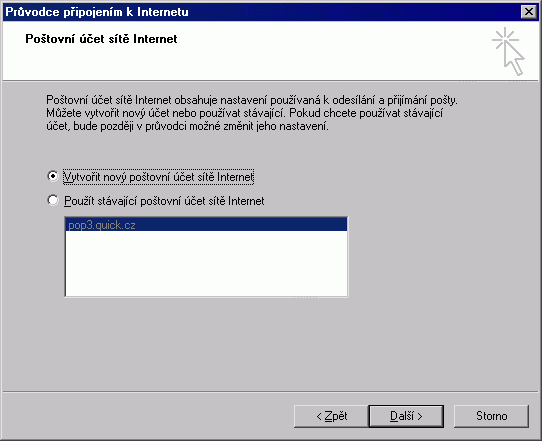The width and height of the screenshot is (542, 441).
Task: Click the label text Vytvořit nový poštovní účet sítě Internet
Action: (159, 177)
